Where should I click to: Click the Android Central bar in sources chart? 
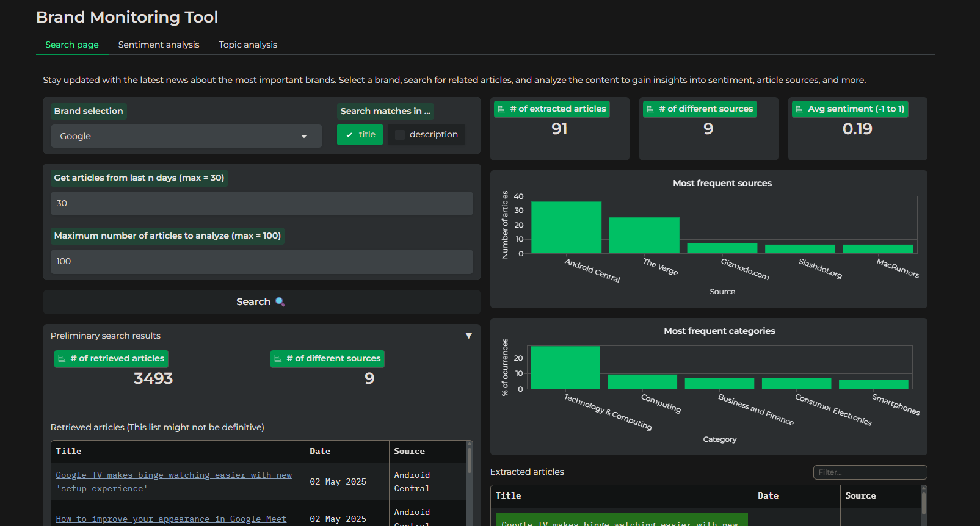coord(566,228)
